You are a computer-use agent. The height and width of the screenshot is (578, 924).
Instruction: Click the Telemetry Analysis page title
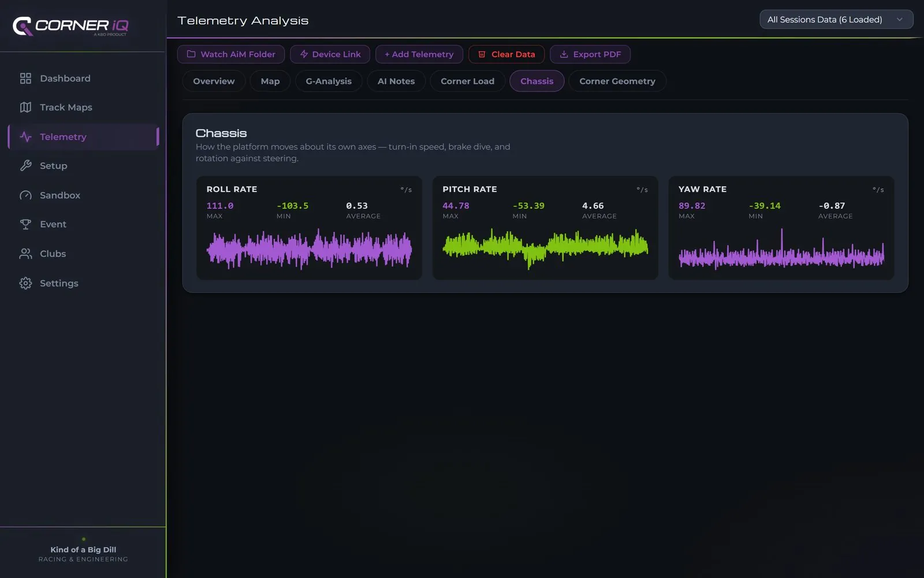tap(243, 21)
